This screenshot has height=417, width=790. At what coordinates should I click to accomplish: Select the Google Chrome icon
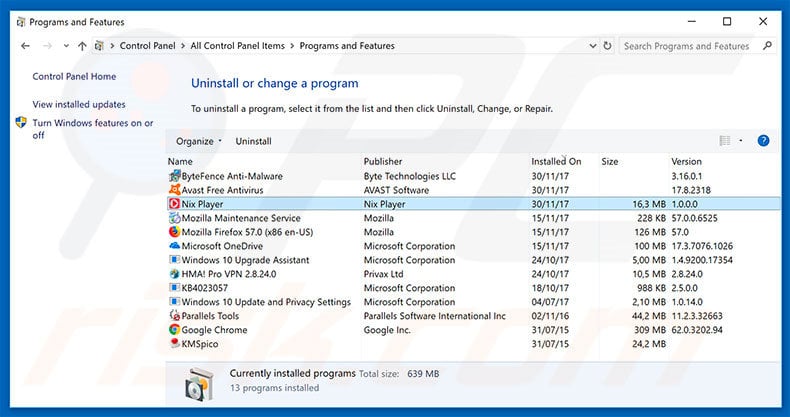pos(175,330)
